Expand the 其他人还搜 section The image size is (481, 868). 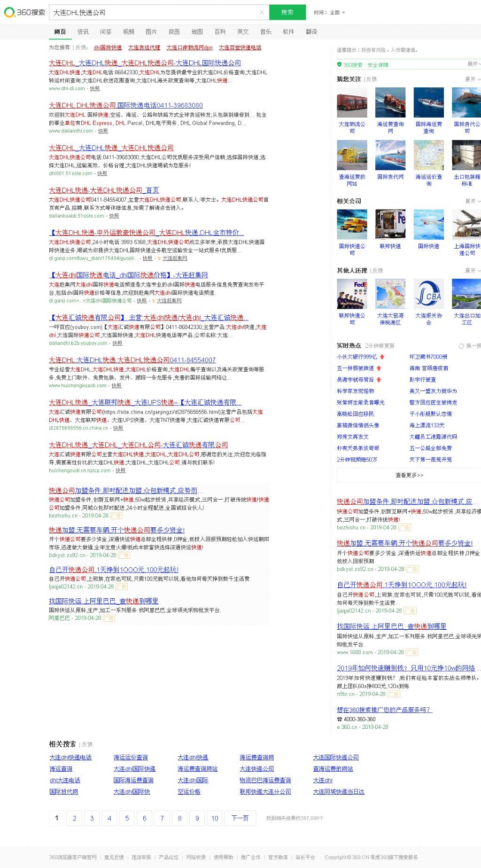click(472, 271)
